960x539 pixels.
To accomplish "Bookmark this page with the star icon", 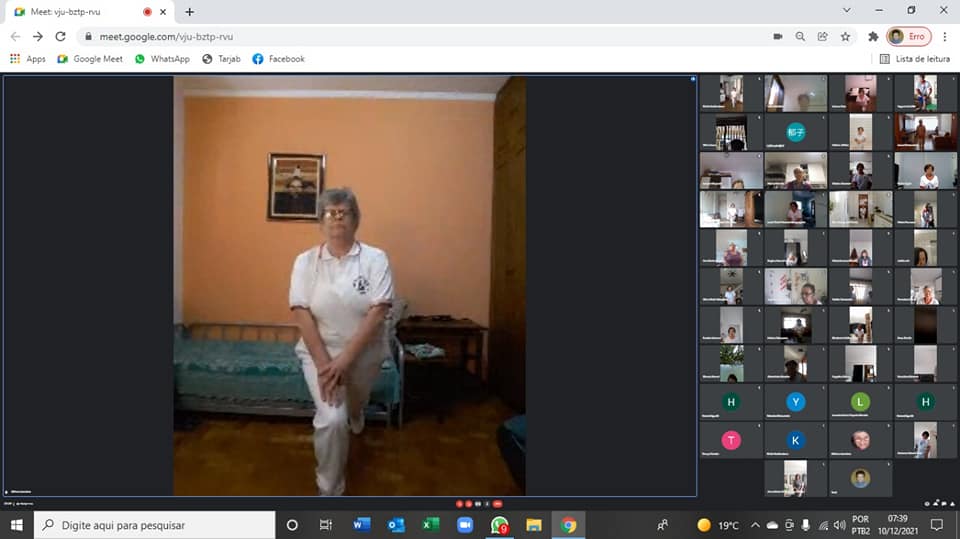I will [x=846, y=36].
